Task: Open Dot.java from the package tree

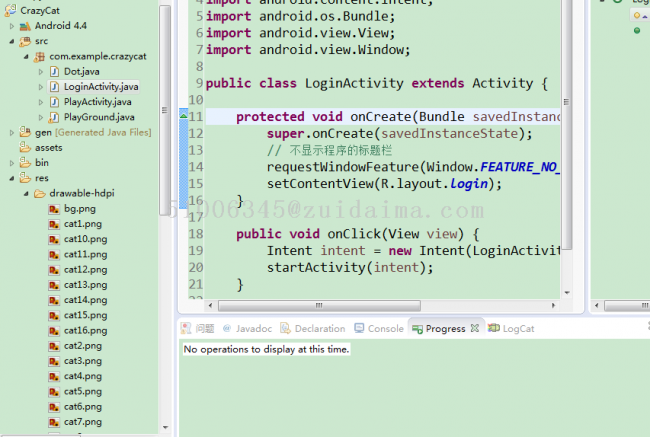Action: (x=82, y=72)
